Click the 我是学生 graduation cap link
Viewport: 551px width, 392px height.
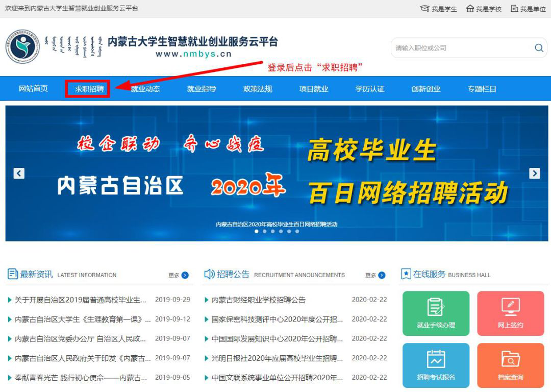438,9
